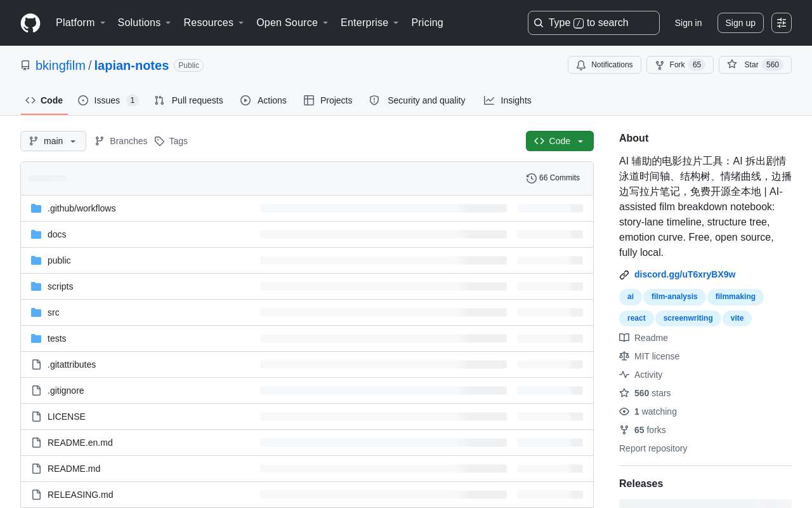Click the public folder icon
The width and height of the screenshot is (812, 508).
click(36, 260)
